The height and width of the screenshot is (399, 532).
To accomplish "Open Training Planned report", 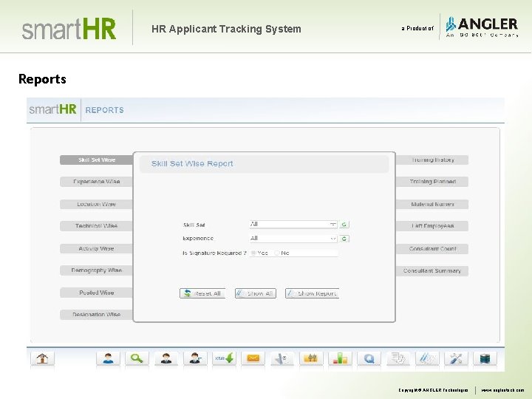I will (x=432, y=182).
